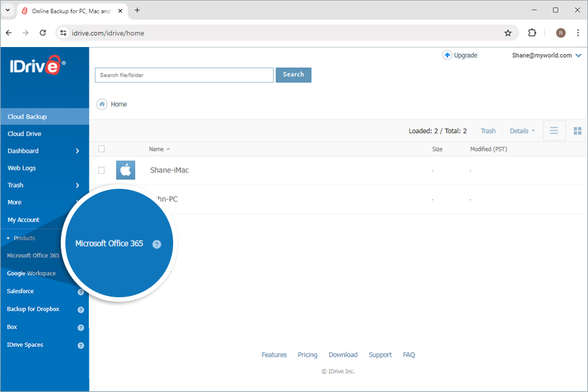Image resolution: width=588 pixels, height=392 pixels.
Task: Expand the Dashboard sidebar submenu
Action: (77, 151)
